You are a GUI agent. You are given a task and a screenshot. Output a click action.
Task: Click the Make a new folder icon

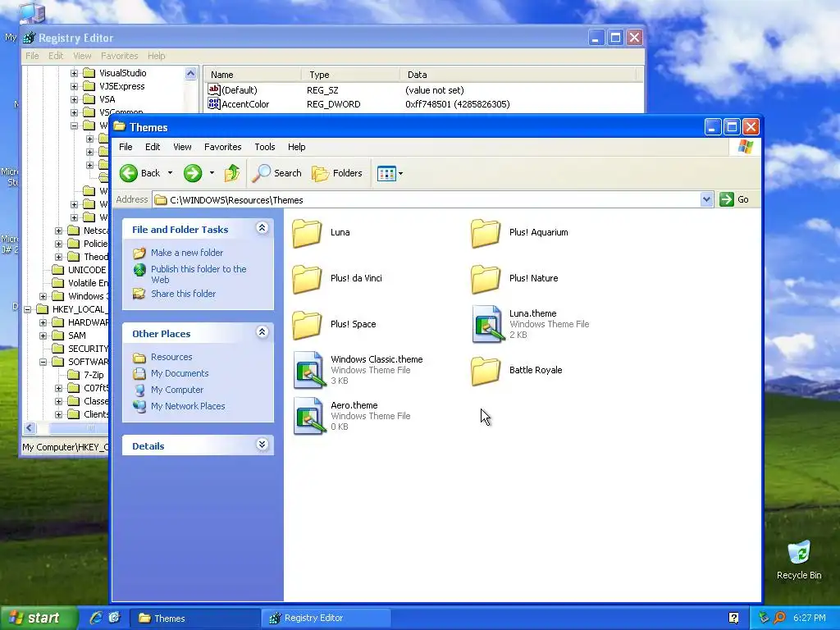(139, 253)
